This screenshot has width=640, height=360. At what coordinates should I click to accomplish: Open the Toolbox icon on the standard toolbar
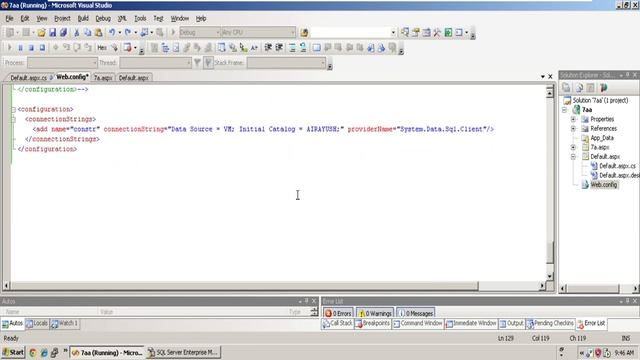437,33
